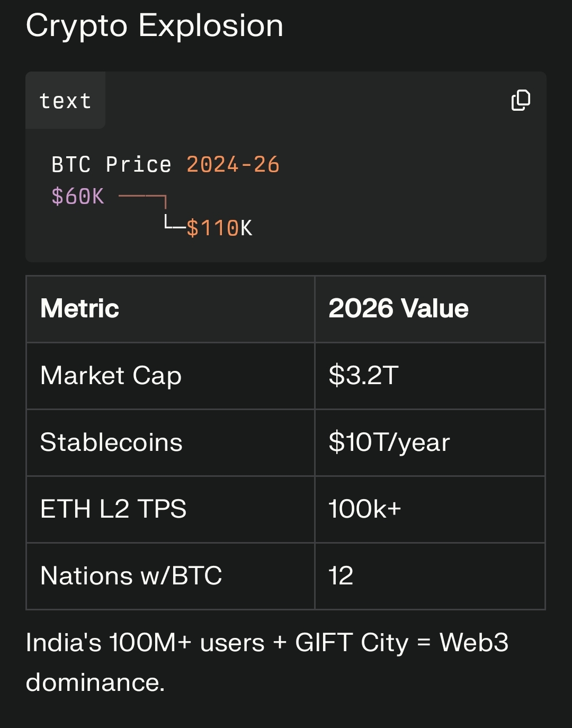Click the purple $60K value
Image resolution: width=572 pixels, height=728 pixels.
[x=78, y=197]
